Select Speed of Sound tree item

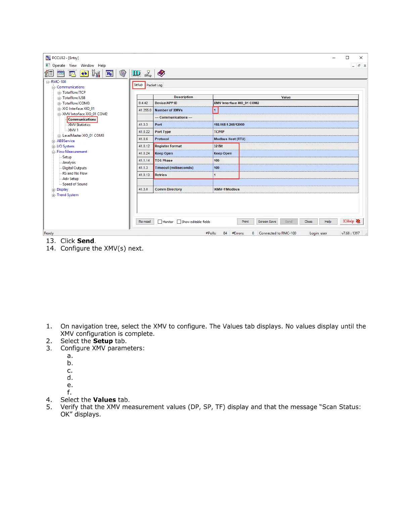tap(75, 184)
